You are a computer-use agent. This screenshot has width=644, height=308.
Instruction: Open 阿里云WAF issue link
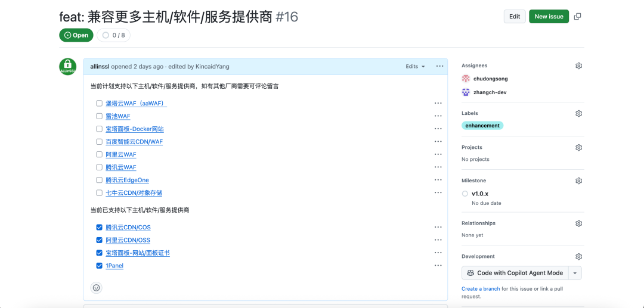click(120, 154)
